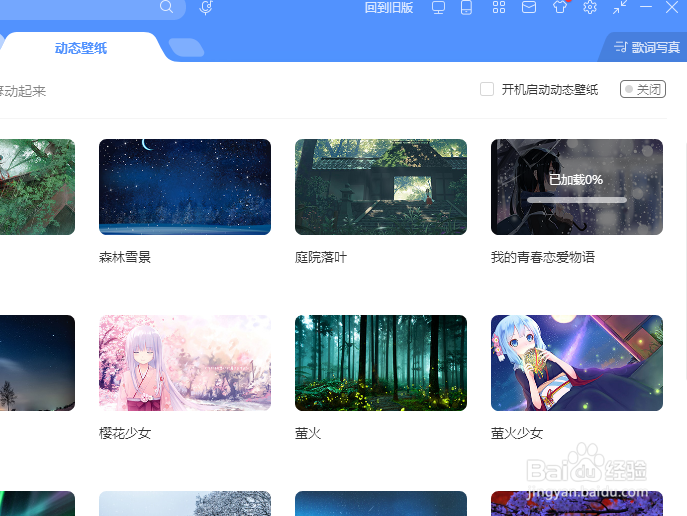Select the 萤火 forest wallpaper thumbnail

pos(381,363)
